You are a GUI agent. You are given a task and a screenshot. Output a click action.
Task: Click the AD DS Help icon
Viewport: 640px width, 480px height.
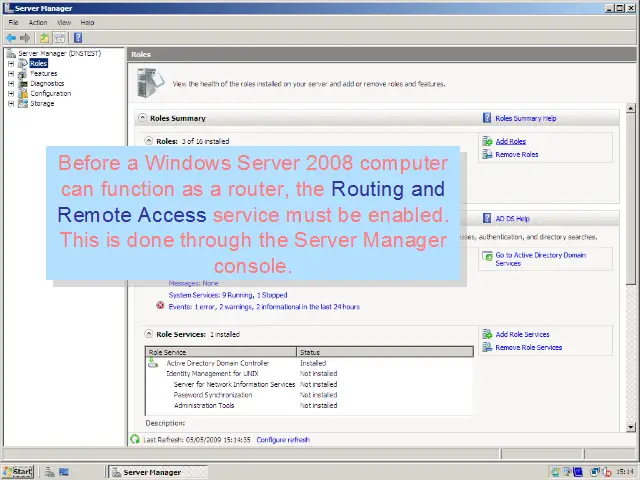click(487, 218)
